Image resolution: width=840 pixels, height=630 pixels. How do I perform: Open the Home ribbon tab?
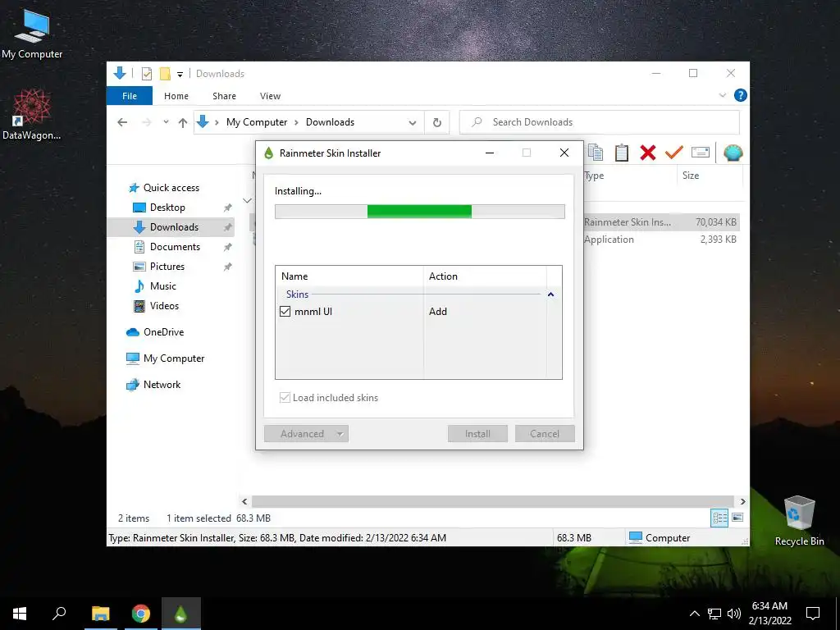[x=176, y=96]
